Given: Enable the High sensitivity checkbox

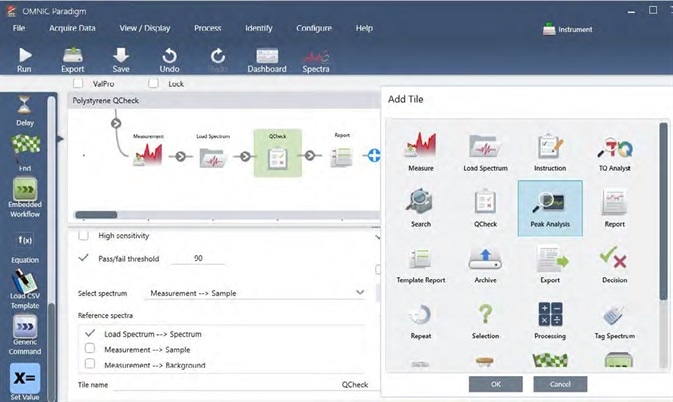Looking at the screenshot, I should pyautogui.click(x=86, y=235).
